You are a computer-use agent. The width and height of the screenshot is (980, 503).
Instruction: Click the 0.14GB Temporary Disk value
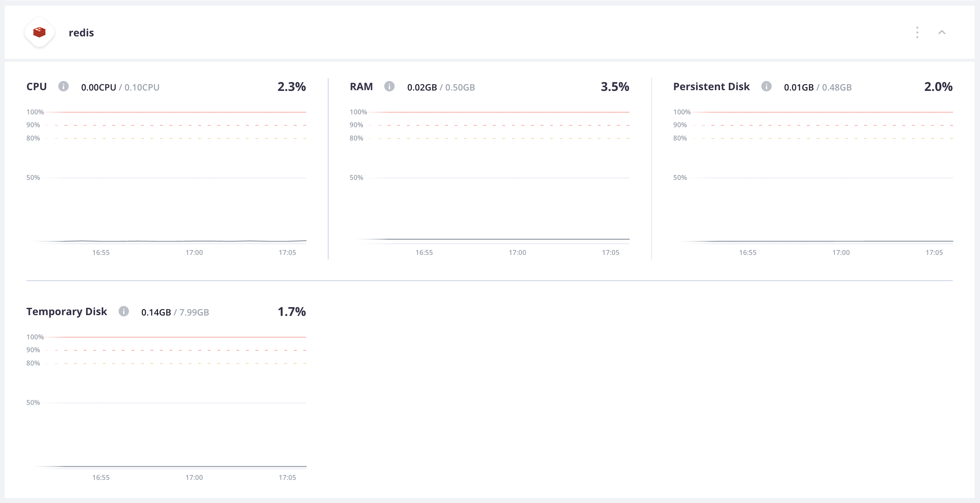coord(157,312)
